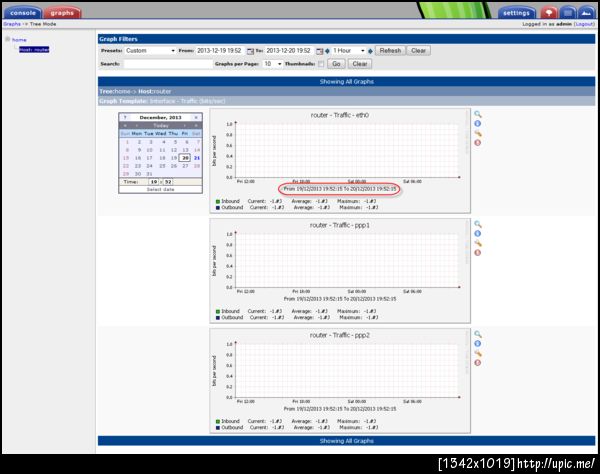Click the From date field
The image size is (600, 474).
[x=220, y=50]
